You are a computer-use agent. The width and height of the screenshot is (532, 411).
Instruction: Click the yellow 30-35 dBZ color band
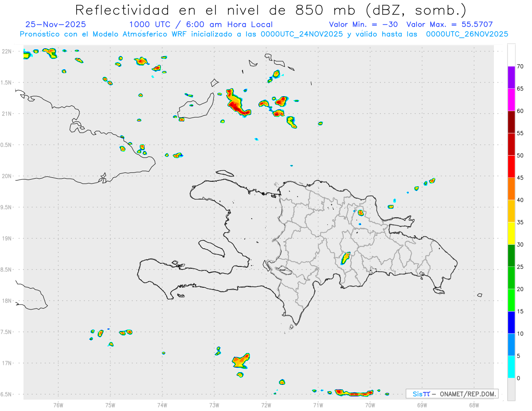[x=511, y=233]
